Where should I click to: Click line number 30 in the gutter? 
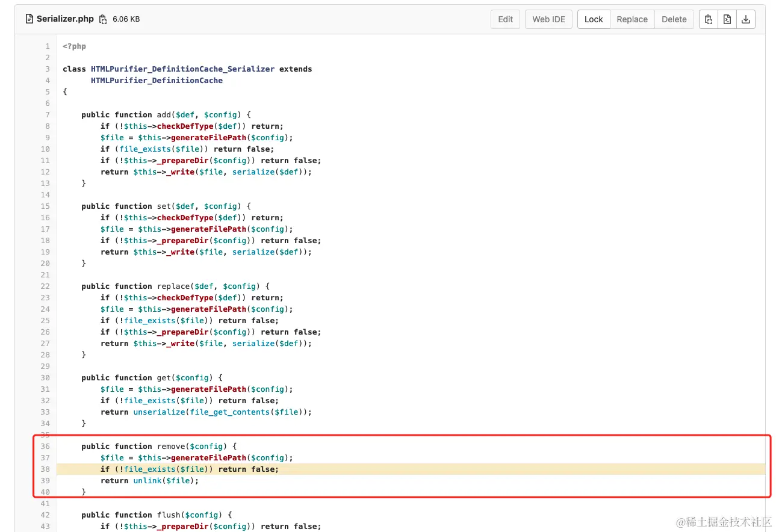point(45,378)
